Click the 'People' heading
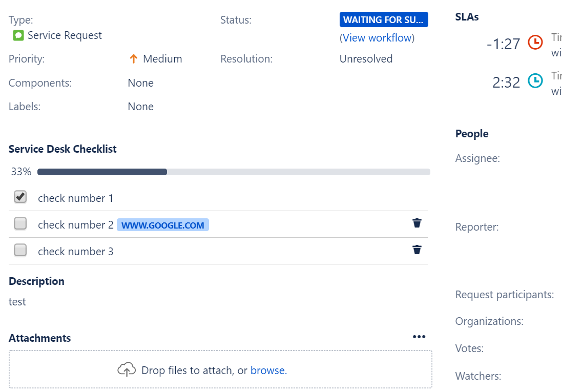The width and height of the screenshot is (562, 392). (472, 134)
